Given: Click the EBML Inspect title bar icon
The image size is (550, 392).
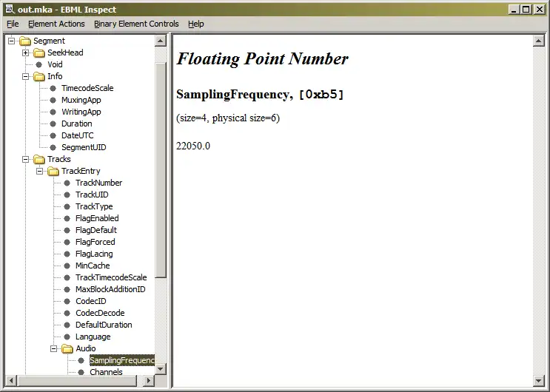Looking at the screenshot, I should [x=10, y=10].
